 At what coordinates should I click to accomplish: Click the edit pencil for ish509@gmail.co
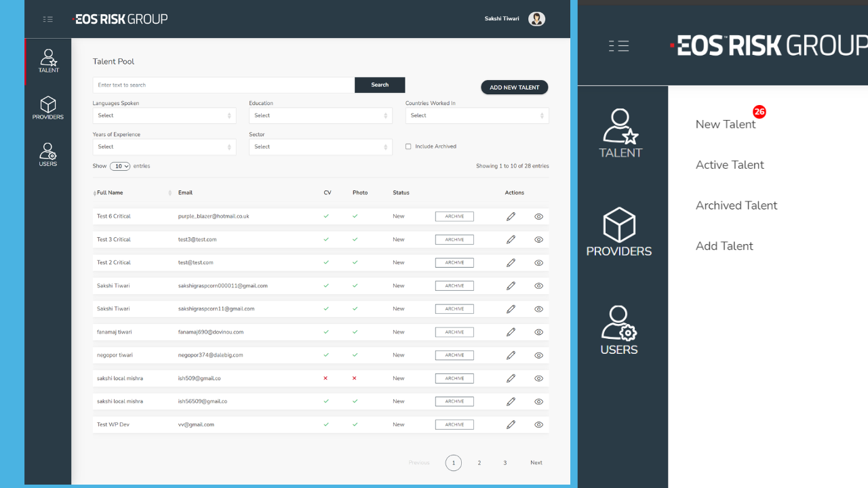[511, 378]
